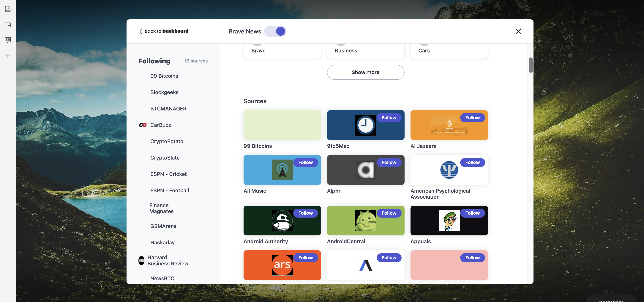Go back using Back to Dashboard chevron
This screenshot has height=302, width=644.
(x=141, y=31)
